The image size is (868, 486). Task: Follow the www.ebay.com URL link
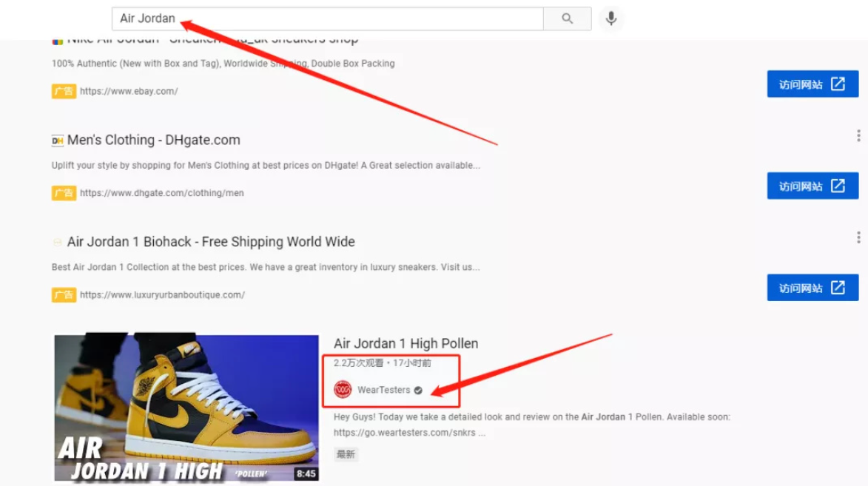(x=129, y=92)
